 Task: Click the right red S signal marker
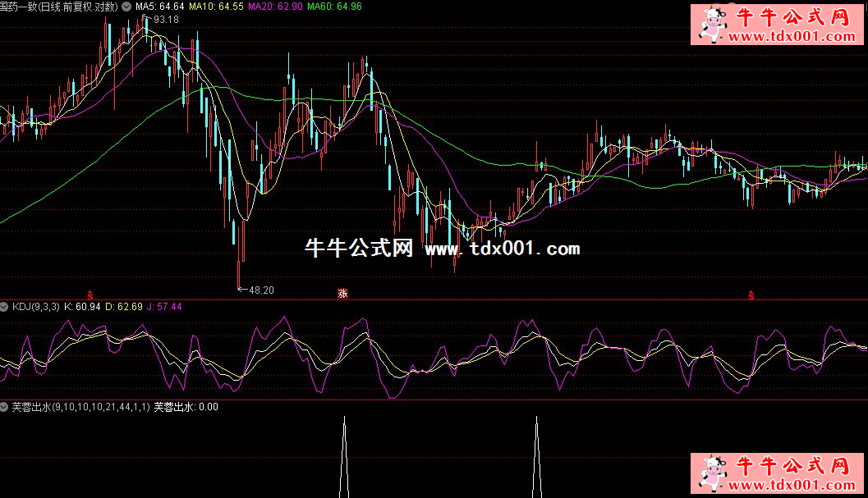[x=750, y=295]
